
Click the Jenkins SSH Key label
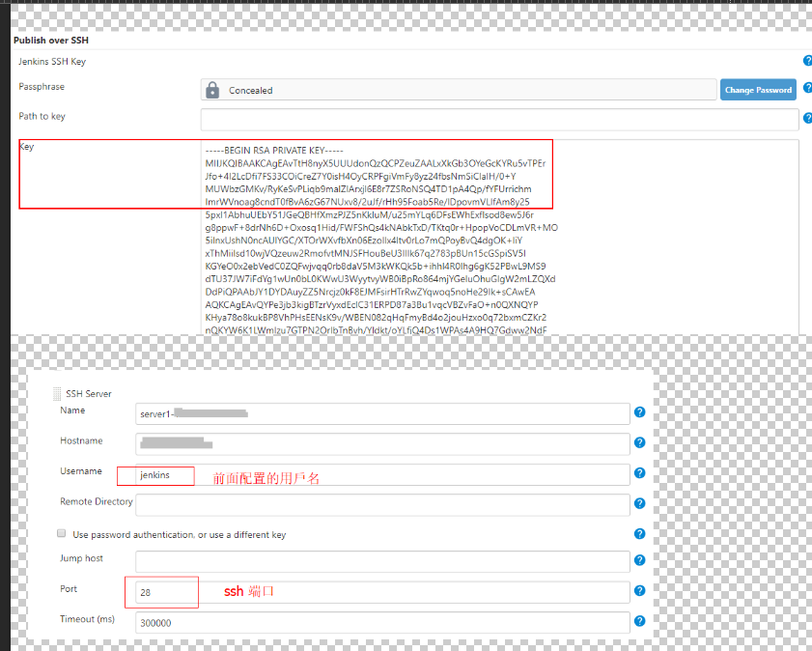pos(52,62)
